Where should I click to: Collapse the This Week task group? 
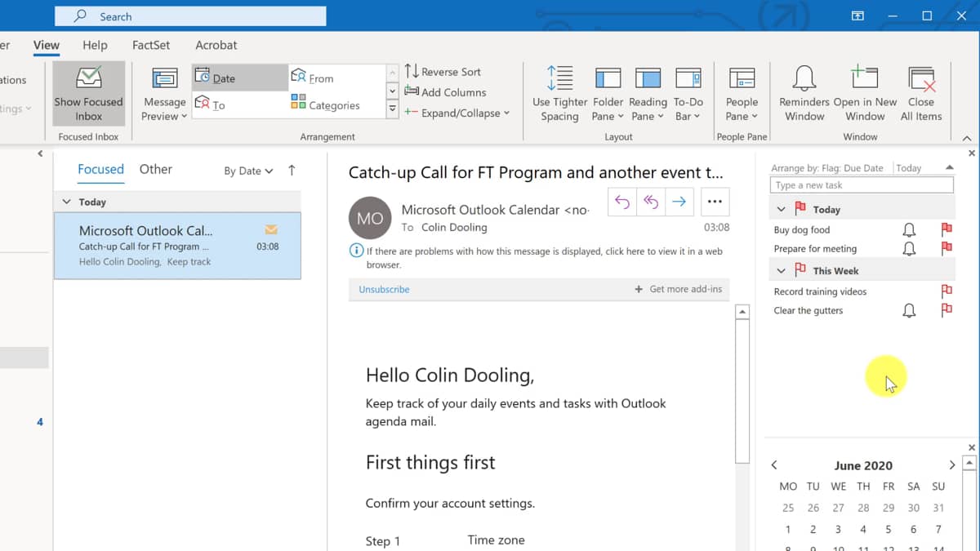click(x=782, y=271)
